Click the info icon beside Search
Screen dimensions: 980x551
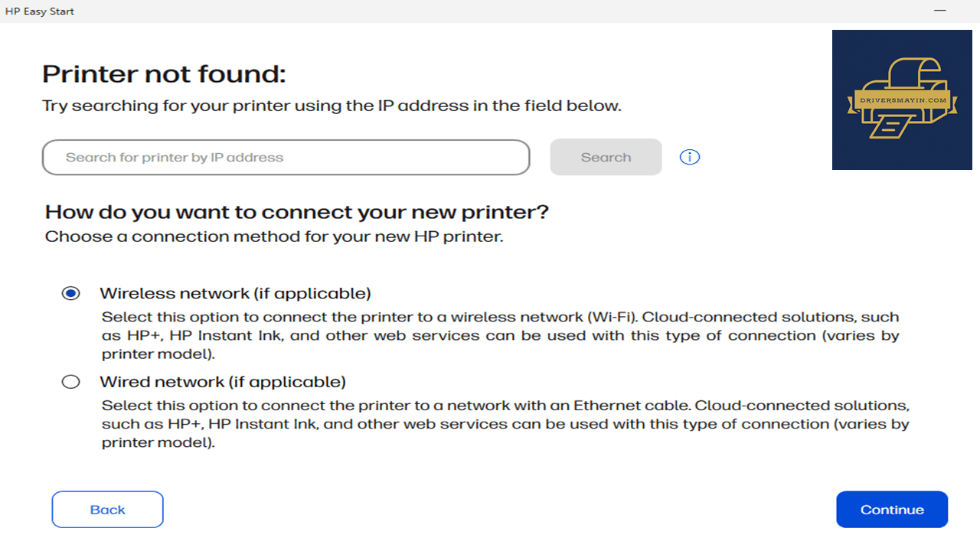pos(690,157)
